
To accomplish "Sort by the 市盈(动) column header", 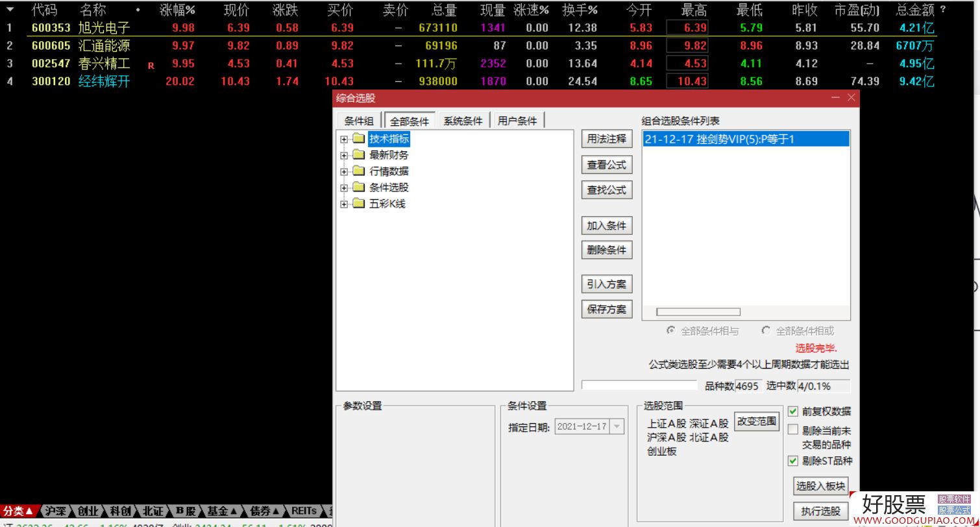I will point(857,10).
